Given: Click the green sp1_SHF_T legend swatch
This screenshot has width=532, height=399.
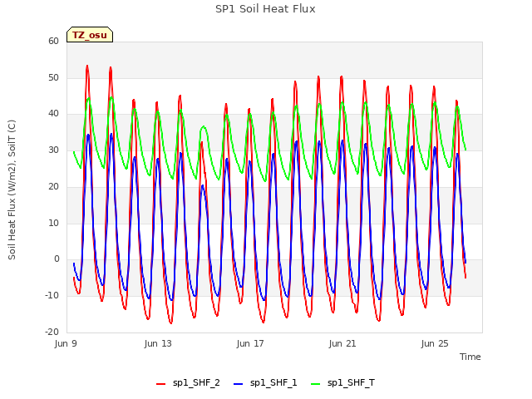Looking at the screenshot, I should click(316, 384).
